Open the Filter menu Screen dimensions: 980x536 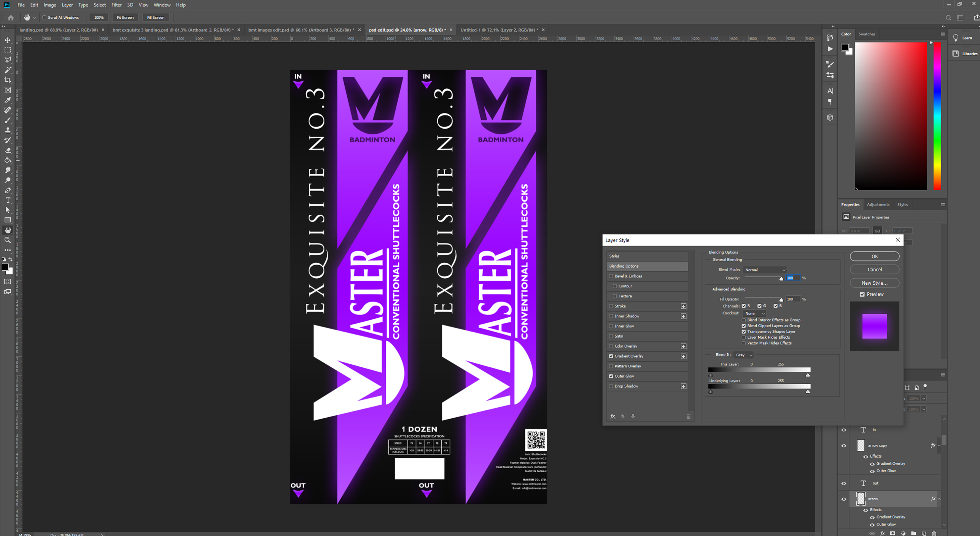click(x=116, y=5)
